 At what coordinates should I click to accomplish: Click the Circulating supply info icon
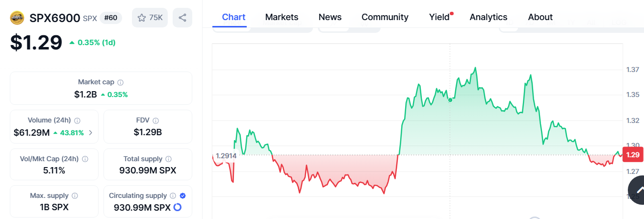[x=172, y=196]
